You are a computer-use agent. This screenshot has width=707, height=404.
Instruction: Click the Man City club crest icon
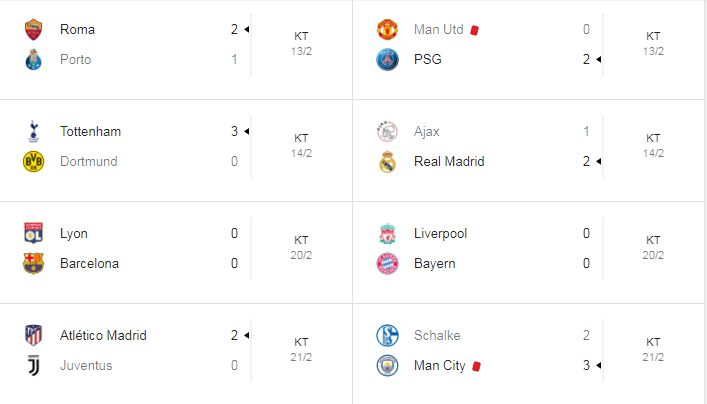click(x=387, y=366)
